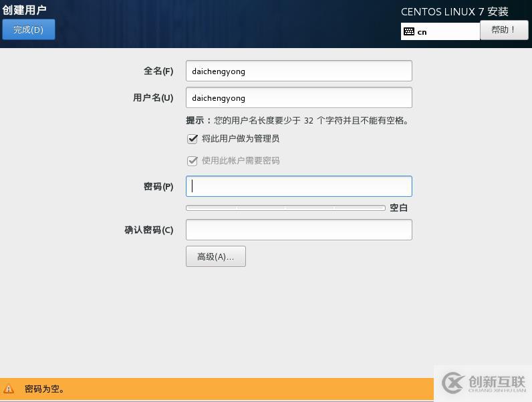Click the warning icon in the orange bar
This screenshot has height=402, width=532.
9,389
